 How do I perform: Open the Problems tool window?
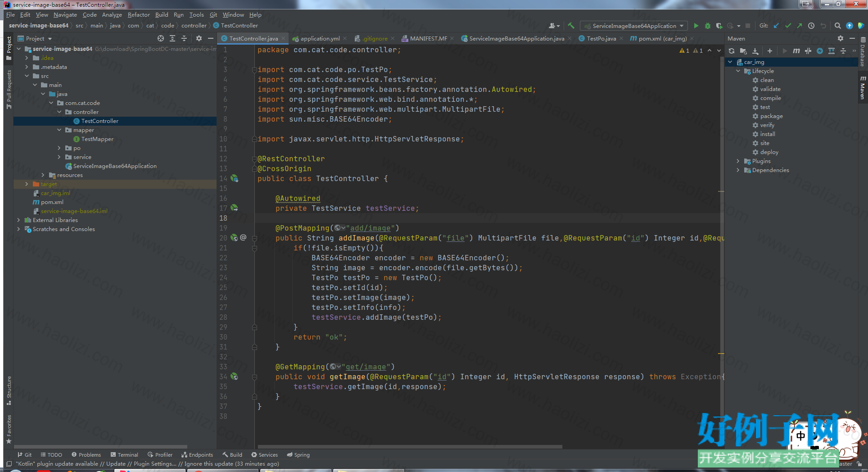click(x=86, y=454)
